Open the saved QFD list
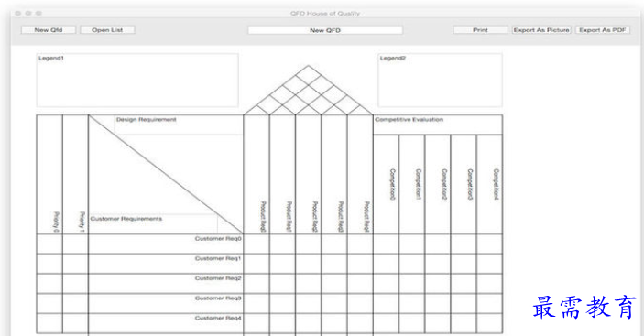This screenshot has width=644, height=336. click(107, 30)
